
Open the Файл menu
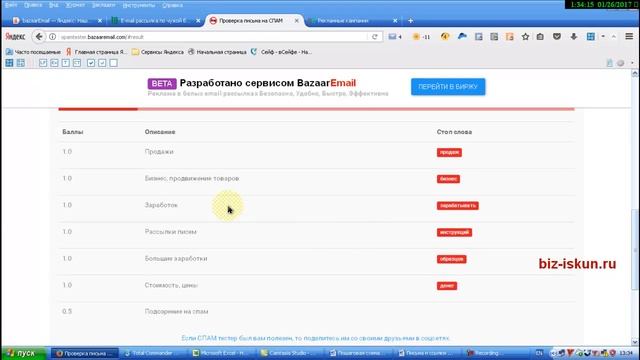(11, 5)
